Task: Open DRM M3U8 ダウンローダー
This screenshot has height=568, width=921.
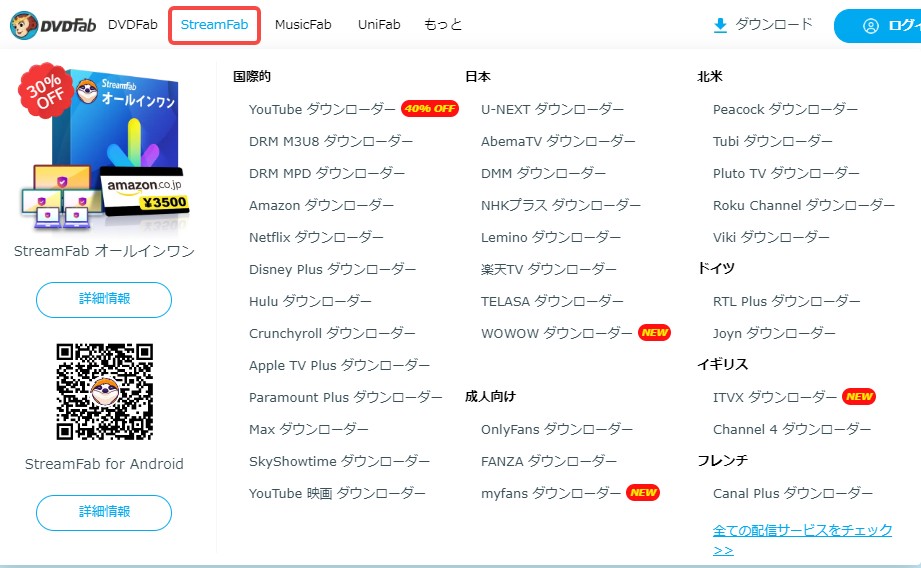Action: [x=331, y=142]
